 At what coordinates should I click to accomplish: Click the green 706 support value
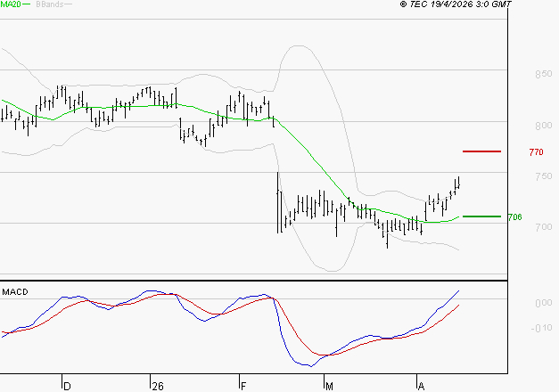click(x=514, y=217)
